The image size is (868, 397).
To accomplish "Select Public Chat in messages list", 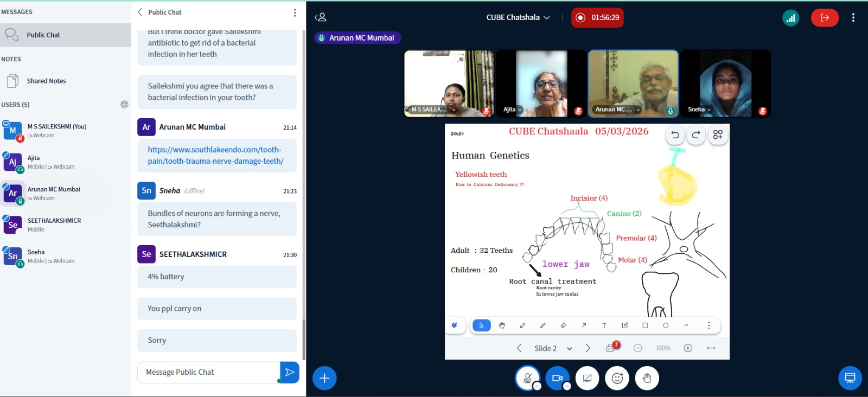I will [x=43, y=35].
